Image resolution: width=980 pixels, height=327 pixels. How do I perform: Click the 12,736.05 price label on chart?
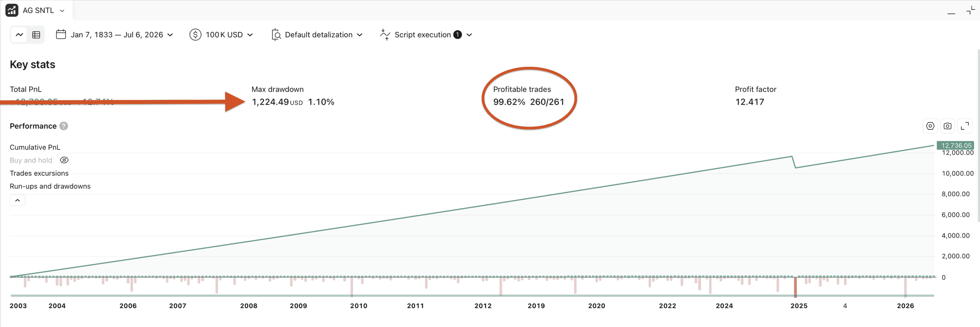coord(955,146)
